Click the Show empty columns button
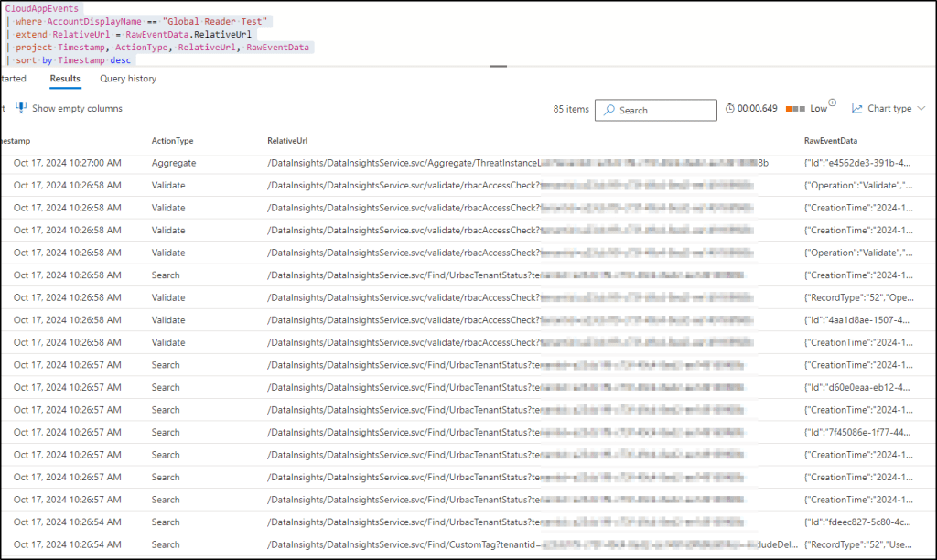937x560 pixels. 77,108
